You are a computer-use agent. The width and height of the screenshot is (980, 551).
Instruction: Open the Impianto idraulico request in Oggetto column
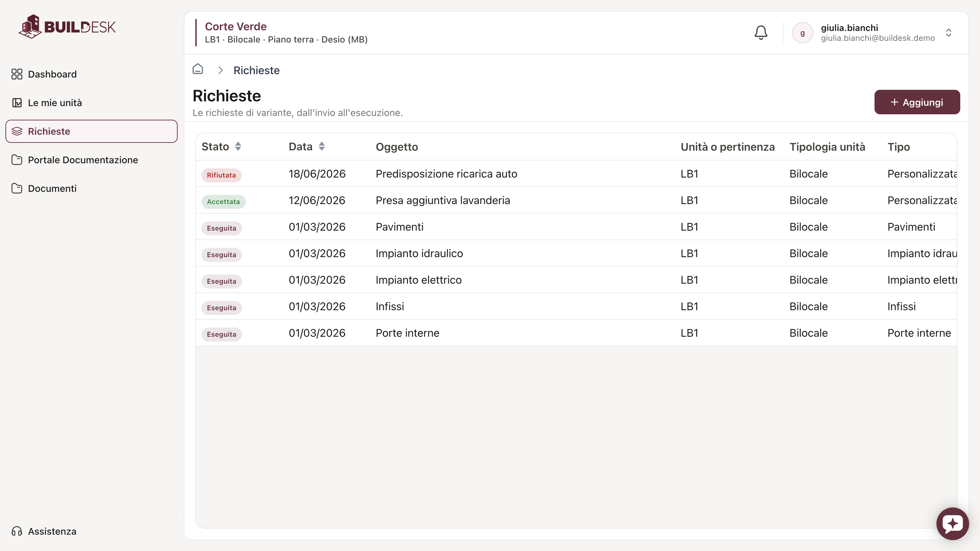pos(419,254)
